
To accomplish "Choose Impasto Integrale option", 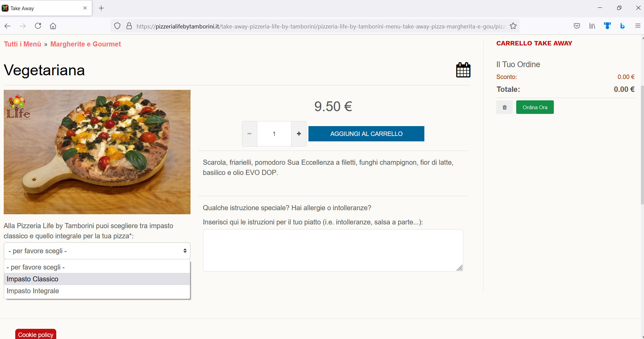I will (33, 291).
